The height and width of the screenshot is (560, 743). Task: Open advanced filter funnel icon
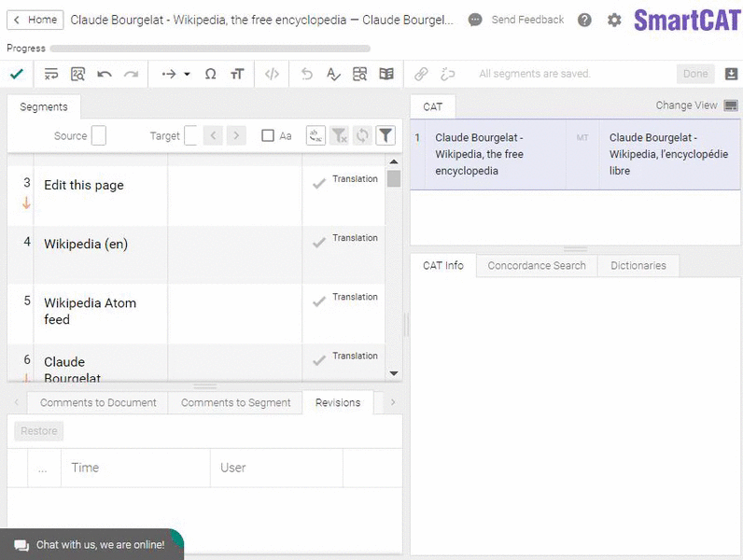tap(386, 136)
